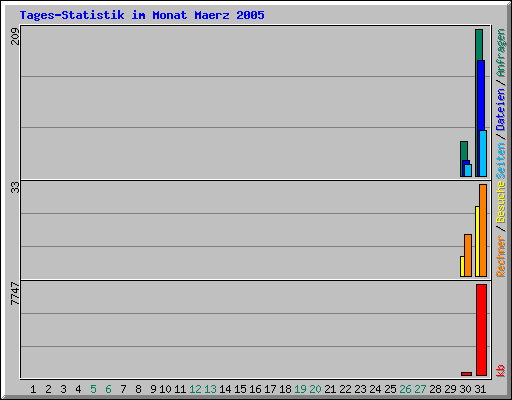512x400 pixels.
Task: Click the red kb legend label
Action: (x=500, y=371)
